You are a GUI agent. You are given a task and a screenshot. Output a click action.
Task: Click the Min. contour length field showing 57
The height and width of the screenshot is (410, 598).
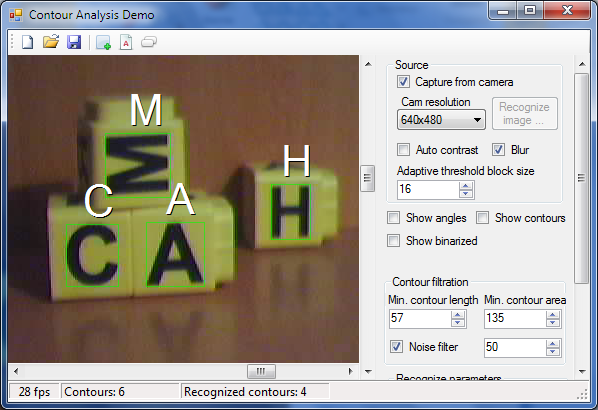420,318
